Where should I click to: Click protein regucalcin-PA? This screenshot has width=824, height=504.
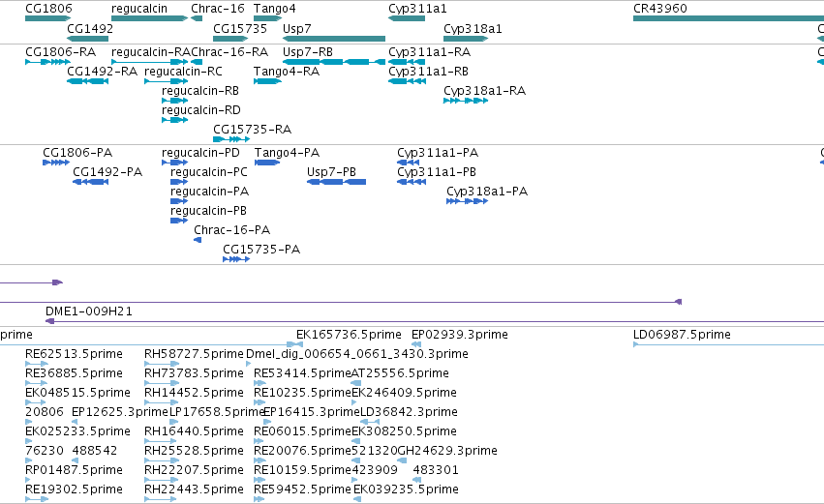(209, 192)
